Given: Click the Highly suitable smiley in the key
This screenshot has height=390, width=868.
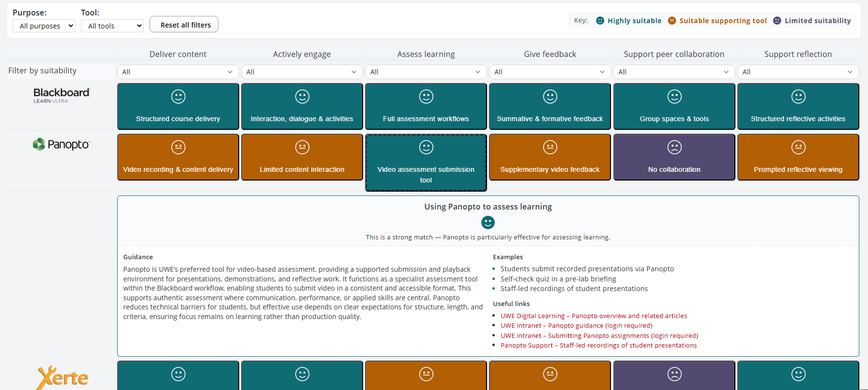Looking at the screenshot, I should pyautogui.click(x=600, y=21).
